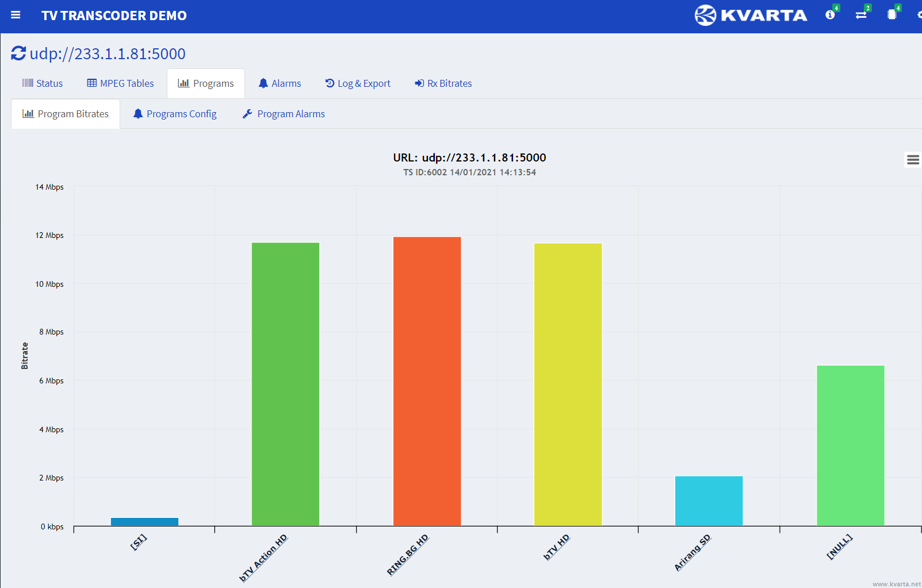Image resolution: width=922 pixels, height=588 pixels.
Task: Open the transfer arrows notification icon
Action: [x=861, y=15]
